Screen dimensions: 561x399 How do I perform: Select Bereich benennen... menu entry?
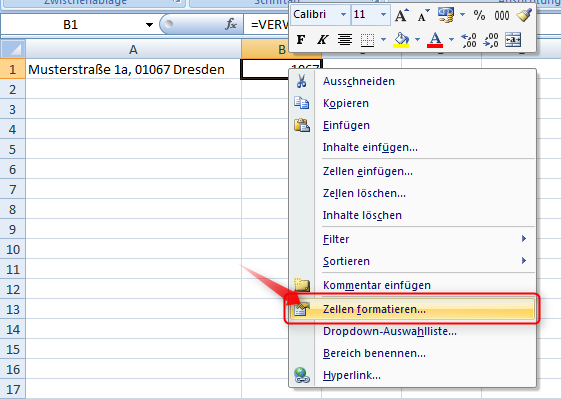click(x=413, y=353)
